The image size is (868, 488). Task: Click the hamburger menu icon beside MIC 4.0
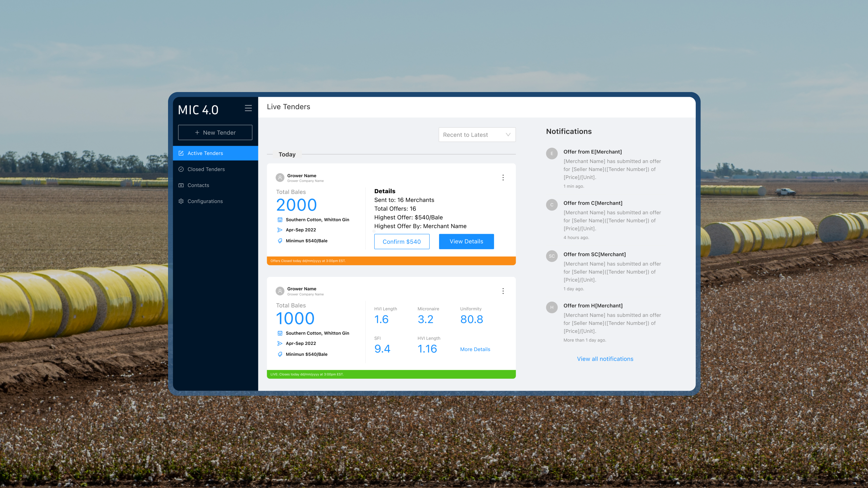pos(248,108)
